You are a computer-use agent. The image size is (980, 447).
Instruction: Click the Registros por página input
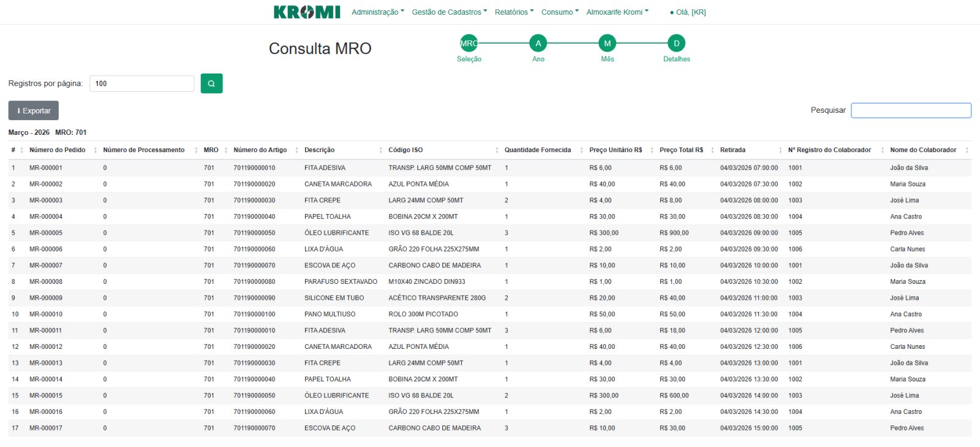click(141, 83)
